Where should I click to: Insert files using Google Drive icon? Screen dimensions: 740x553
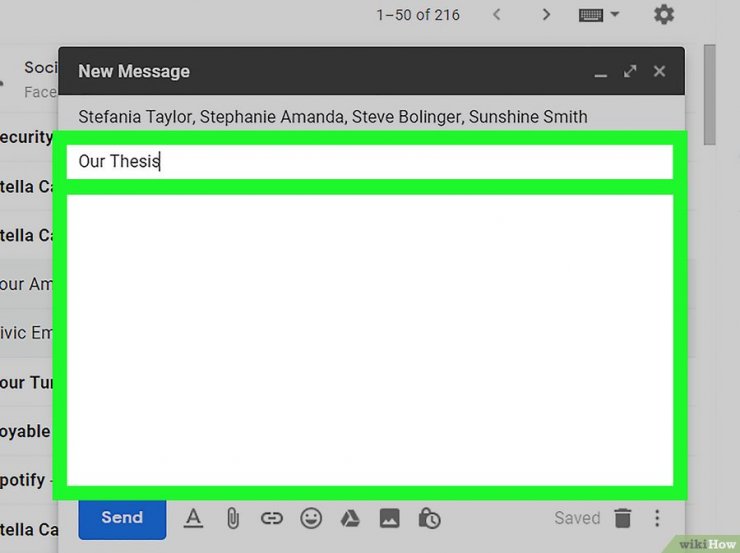click(x=350, y=518)
